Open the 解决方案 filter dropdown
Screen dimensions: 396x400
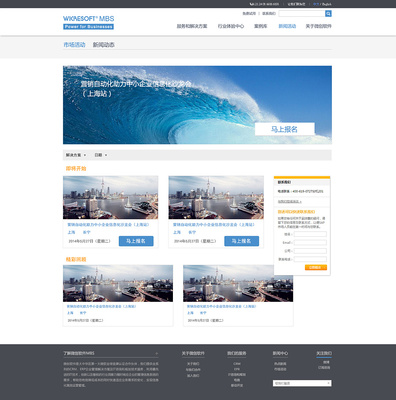[x=76, y=155]
